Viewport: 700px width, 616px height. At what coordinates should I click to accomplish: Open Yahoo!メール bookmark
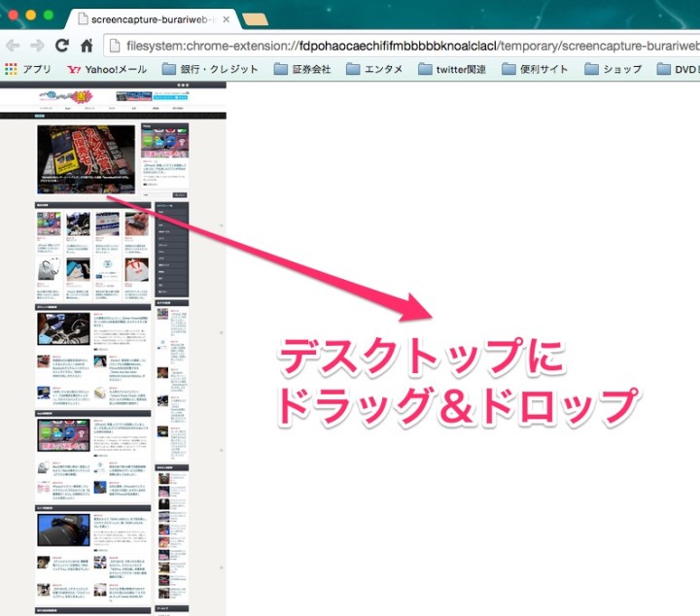click(x=107, y=69)
